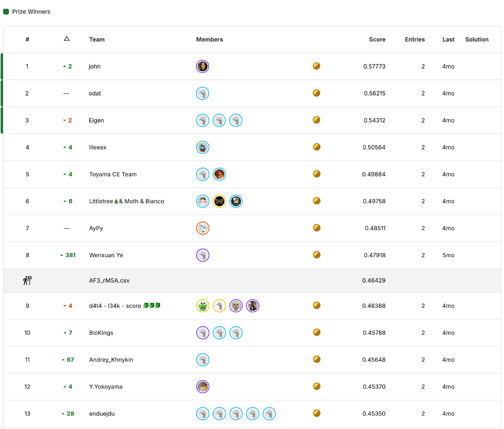Click AyPy's orange-ringed avatar
Viewport: 504px width, 429px height.
(x=203, y=228)
